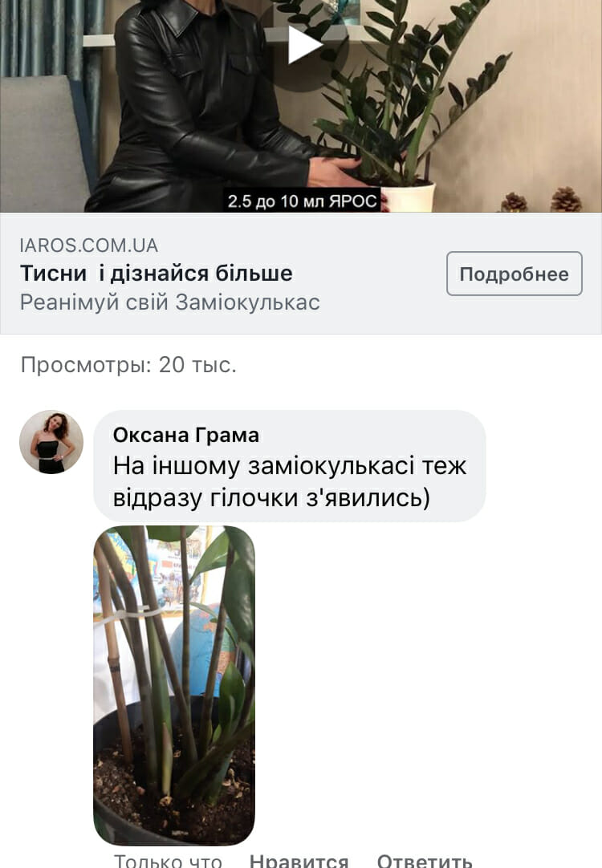
Task: Open Оксана Грама's round profile avatar
Action: pyautogui.click(x=51, y=442)
